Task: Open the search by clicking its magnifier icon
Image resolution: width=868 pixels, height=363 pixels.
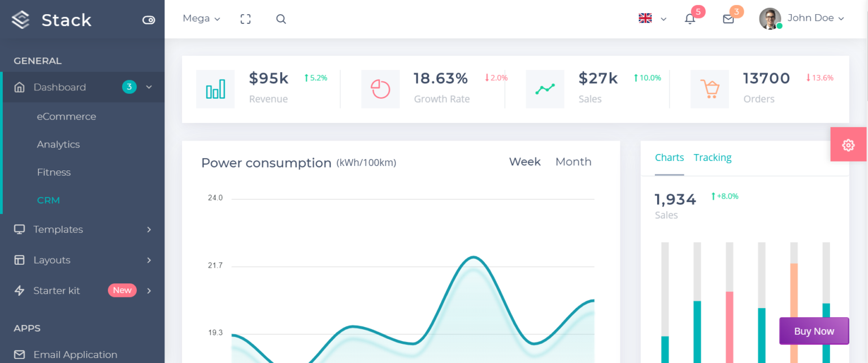Action: pyautogui.click(x=281, y=19)
